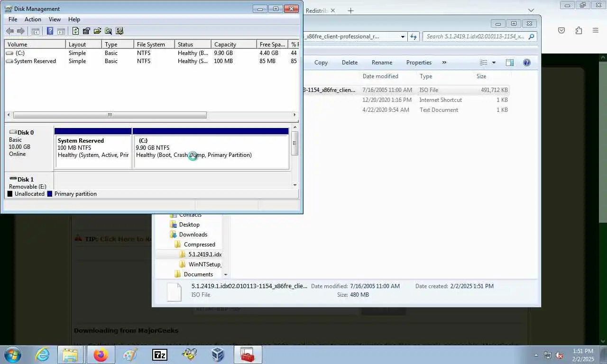
Task: Click Copy in Explorer toolbar
Action: click(321, 63)
